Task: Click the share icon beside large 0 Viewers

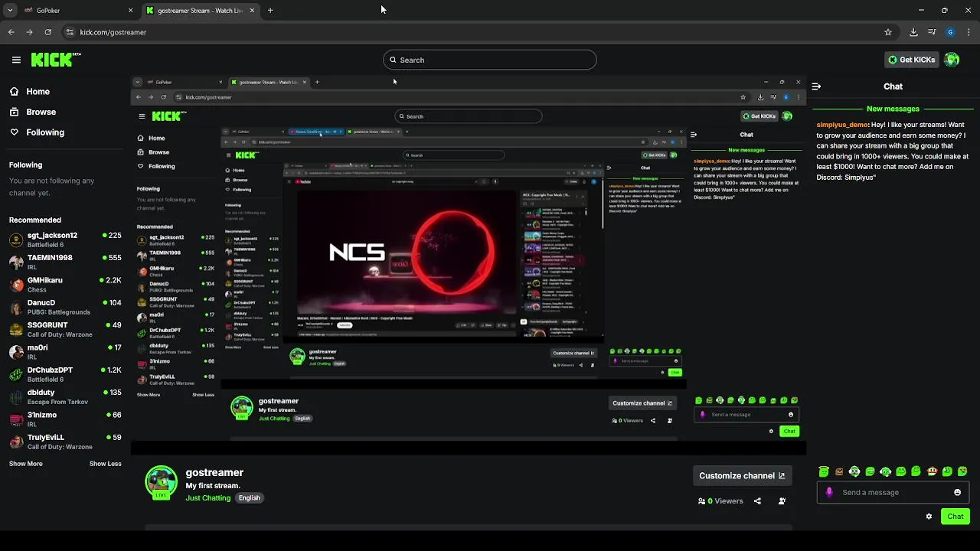Action: pyautogui.click(x=757, y=501)
